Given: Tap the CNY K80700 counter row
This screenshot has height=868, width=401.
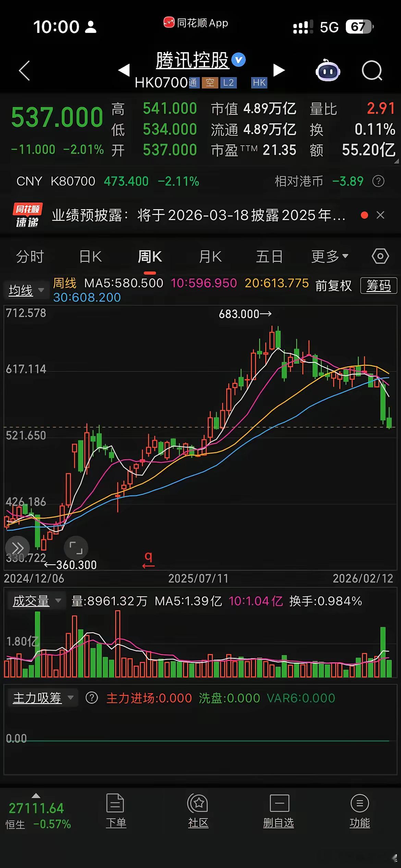Looking at the screenshot, I should click(107, 181).
